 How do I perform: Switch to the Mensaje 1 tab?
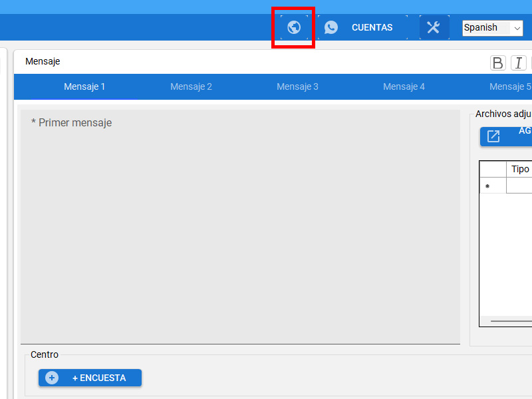coord(84,86)
